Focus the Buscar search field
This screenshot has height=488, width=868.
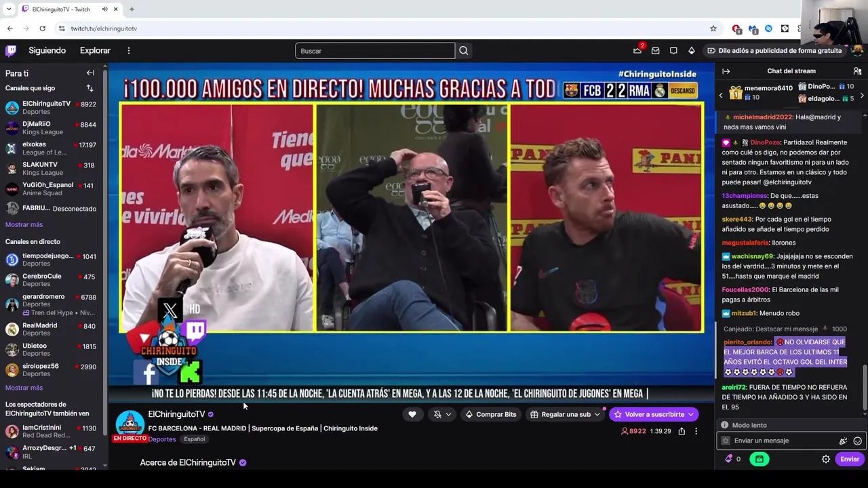click(x=375, y=51)
